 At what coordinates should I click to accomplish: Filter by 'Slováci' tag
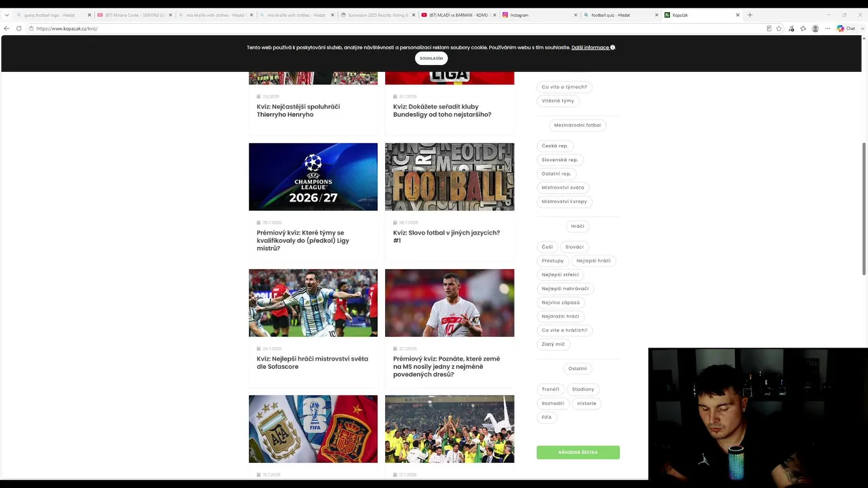(574, 247)
